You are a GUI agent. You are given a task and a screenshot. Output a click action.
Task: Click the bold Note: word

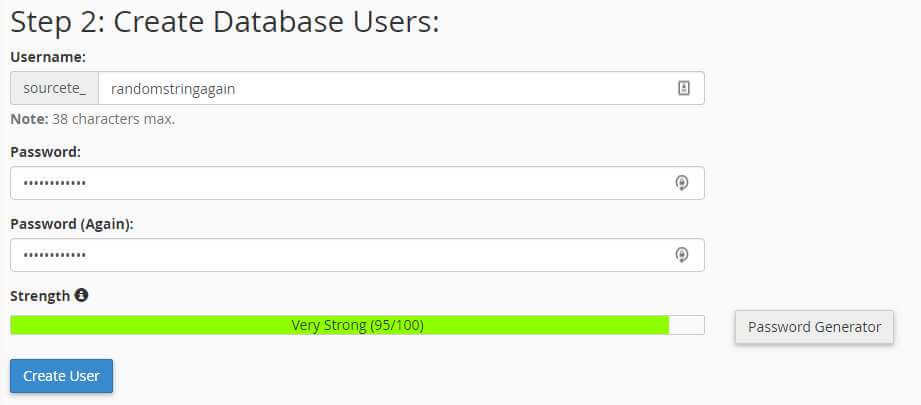29,119
